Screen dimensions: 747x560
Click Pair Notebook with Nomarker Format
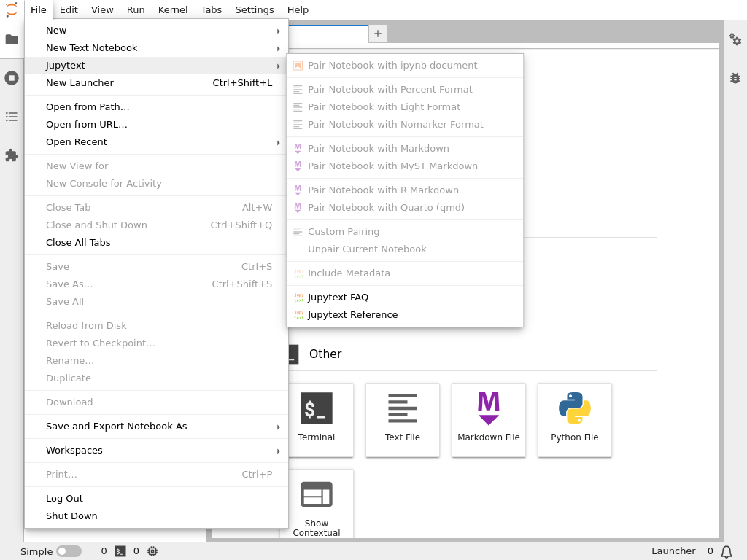[405, 124]
